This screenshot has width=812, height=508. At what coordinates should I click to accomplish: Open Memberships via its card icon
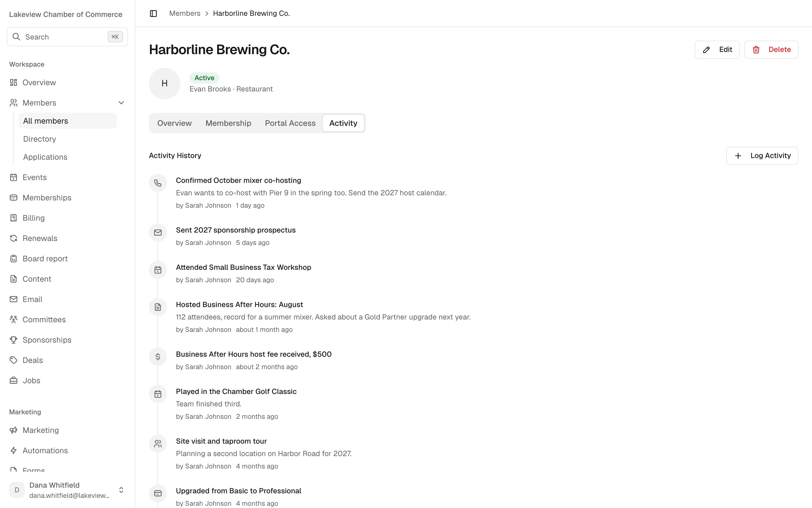tap(14, 198)
